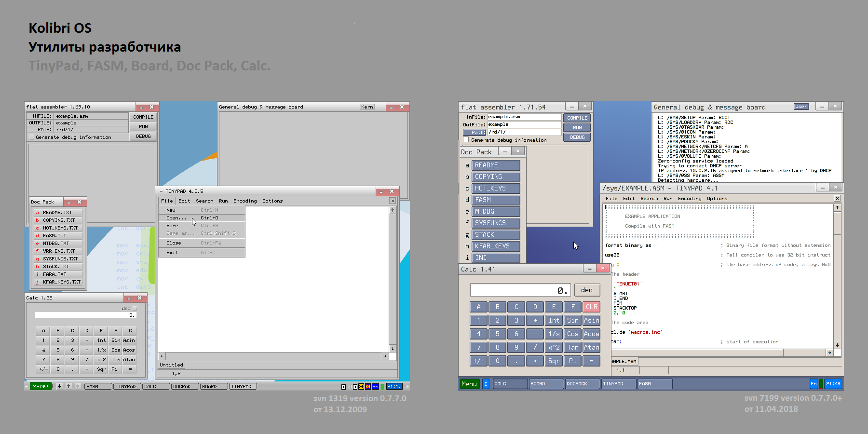Click the En language indicator in new taskbar
868x434 pixels.
814,384
